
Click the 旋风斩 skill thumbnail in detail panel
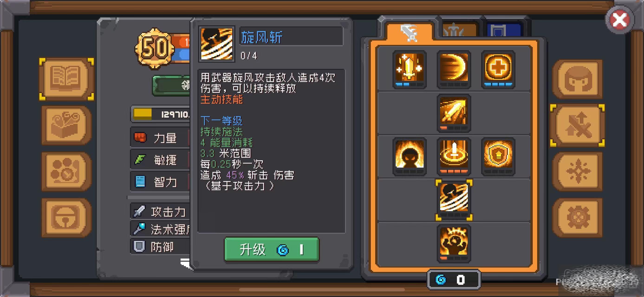pyautogui.click(x=217, y=44)
